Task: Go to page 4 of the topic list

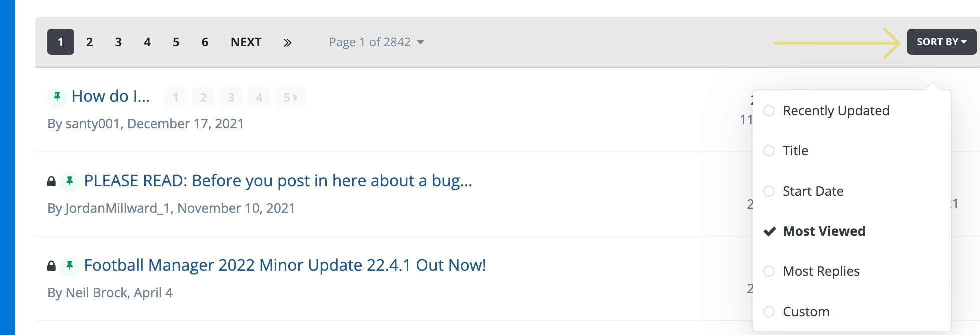Action: tap(147, 42)
